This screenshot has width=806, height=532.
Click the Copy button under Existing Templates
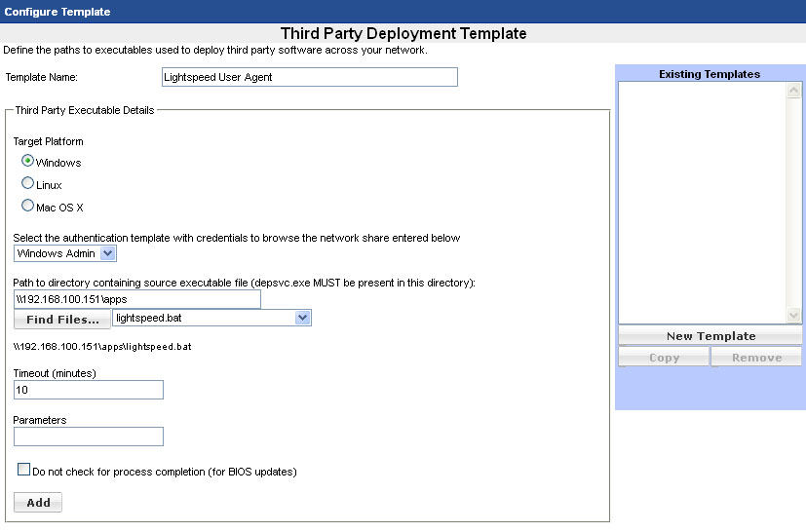664,358
